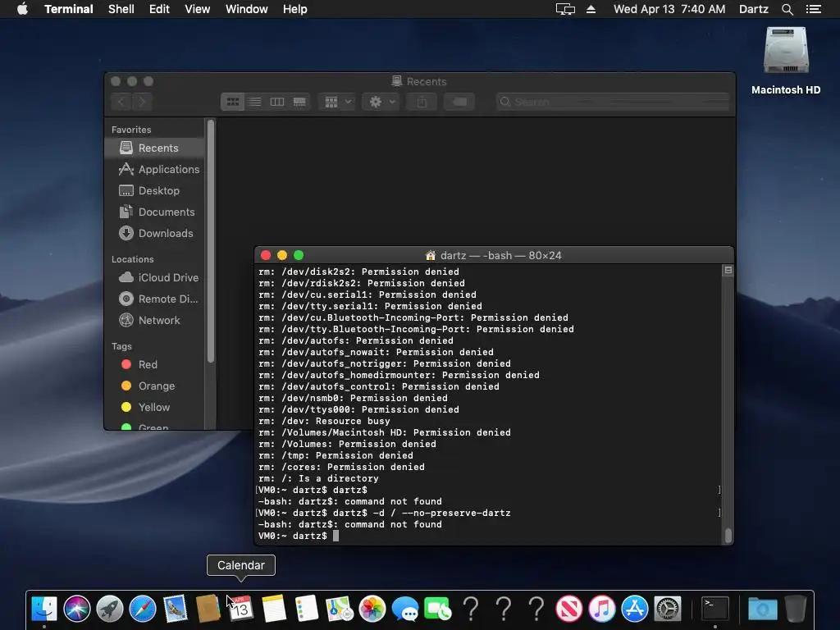Open the Apple menu
This screenshot has height=630, width=840.
tap(22, 9)
